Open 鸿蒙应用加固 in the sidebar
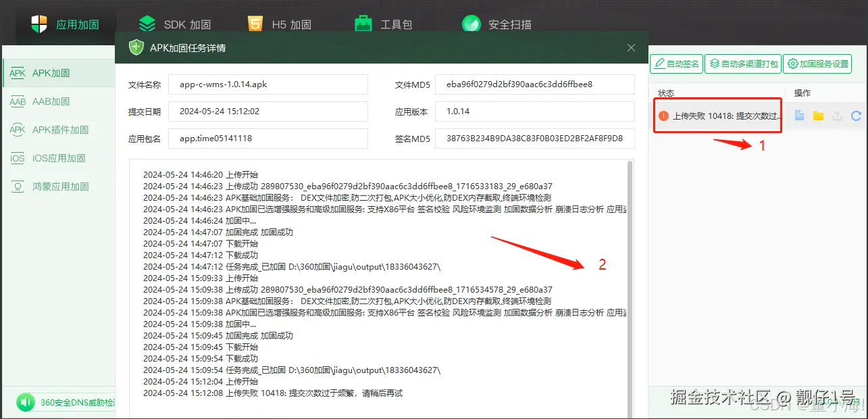 tap(59, 187)
